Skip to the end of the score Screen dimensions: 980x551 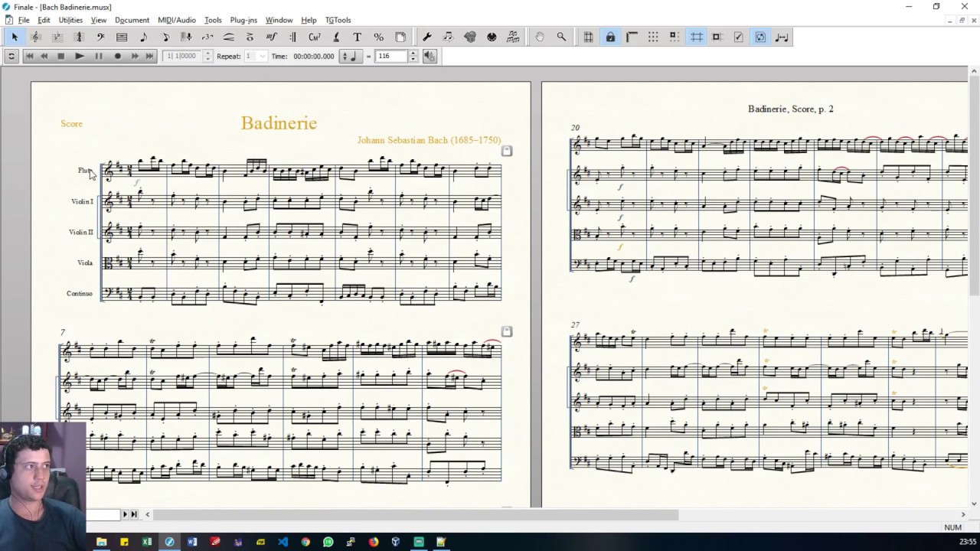149,56
